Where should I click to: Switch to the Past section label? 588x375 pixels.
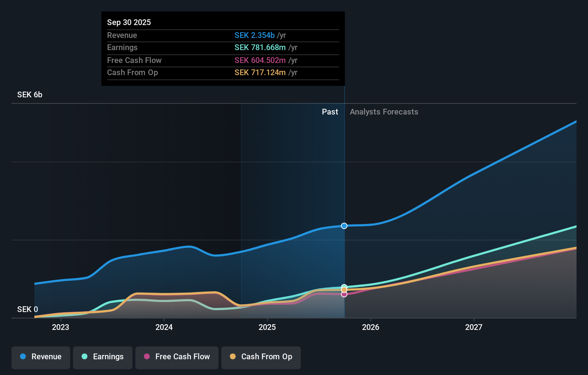tap(330, 112)
